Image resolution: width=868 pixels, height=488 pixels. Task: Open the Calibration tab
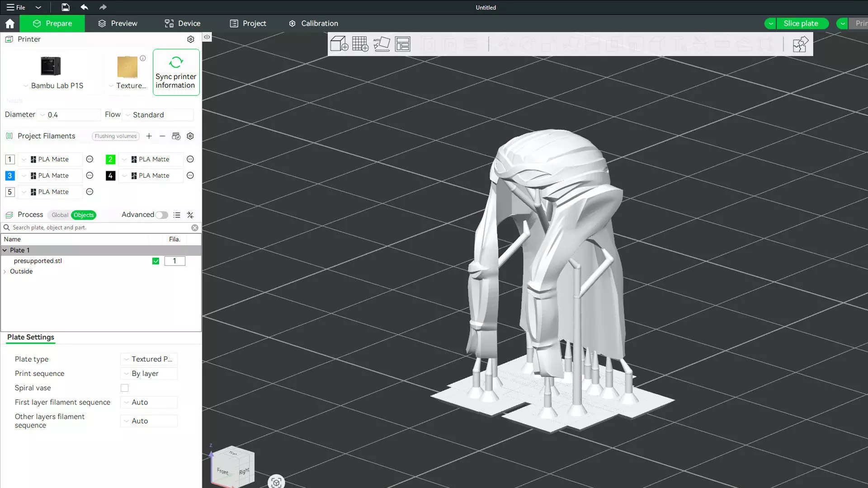(313, 23)
